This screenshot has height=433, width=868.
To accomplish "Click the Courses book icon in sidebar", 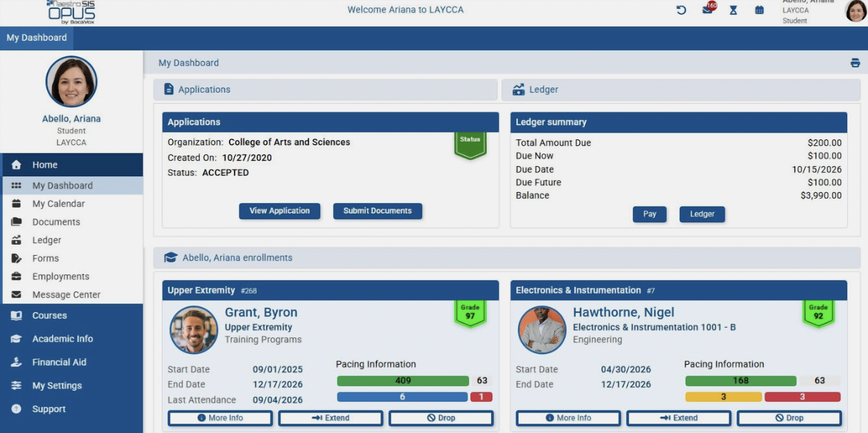I will pyautogui.click(x=16, y=316).
